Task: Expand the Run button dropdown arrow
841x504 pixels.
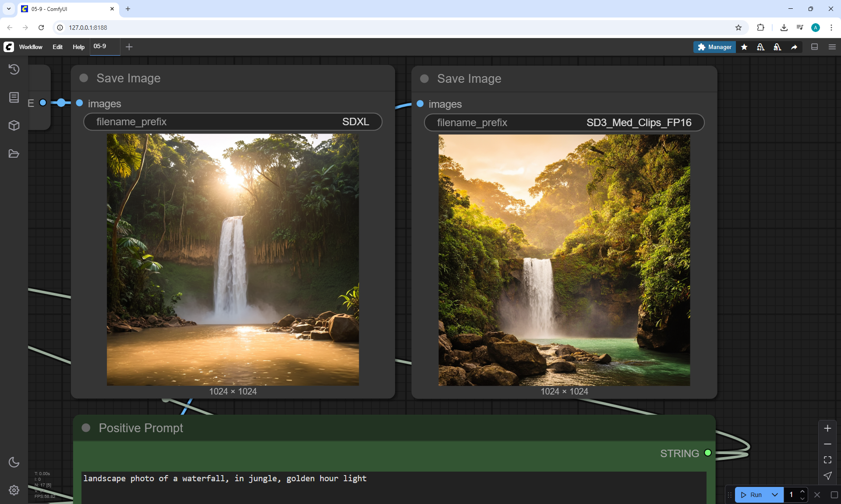Action: tap(775, 495)
